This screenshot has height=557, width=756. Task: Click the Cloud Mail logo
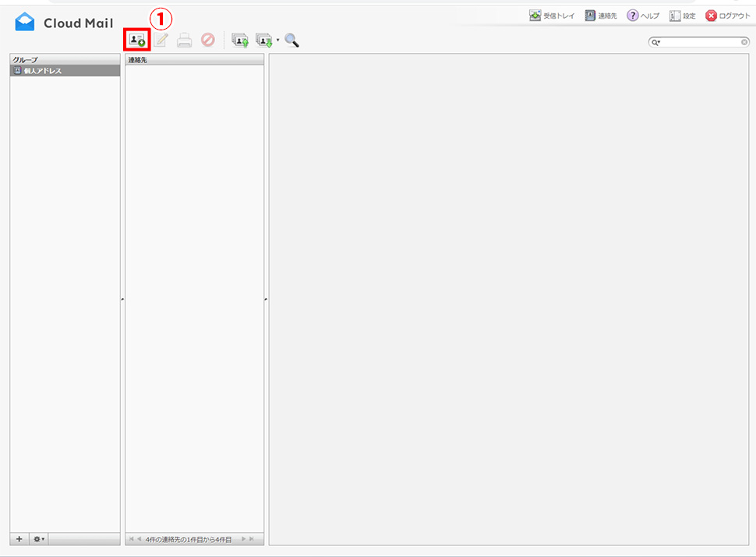coord(64,23)
